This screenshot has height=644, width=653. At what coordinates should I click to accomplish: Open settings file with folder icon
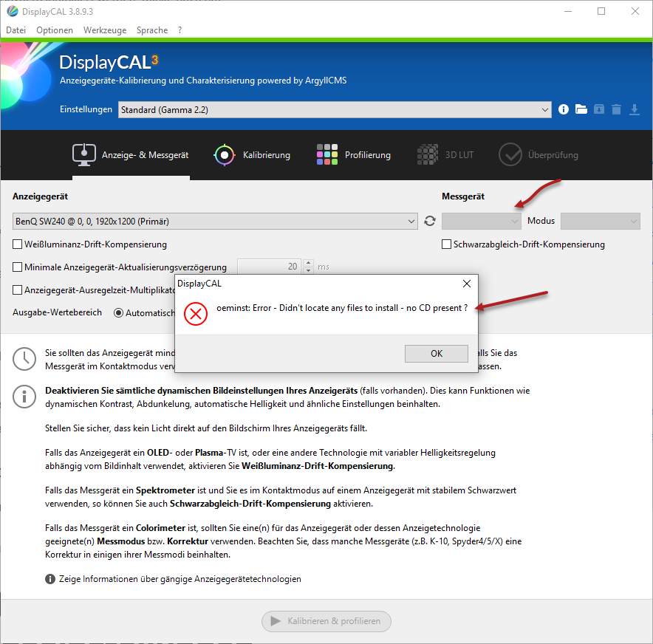point(581,109)
